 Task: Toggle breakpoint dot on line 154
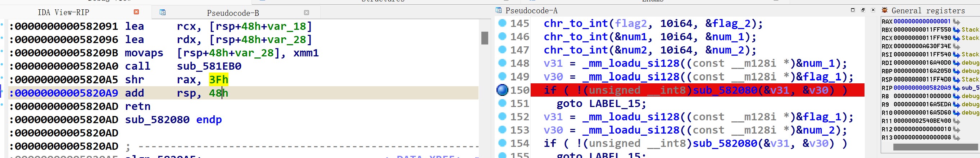(x=502, y=143)
